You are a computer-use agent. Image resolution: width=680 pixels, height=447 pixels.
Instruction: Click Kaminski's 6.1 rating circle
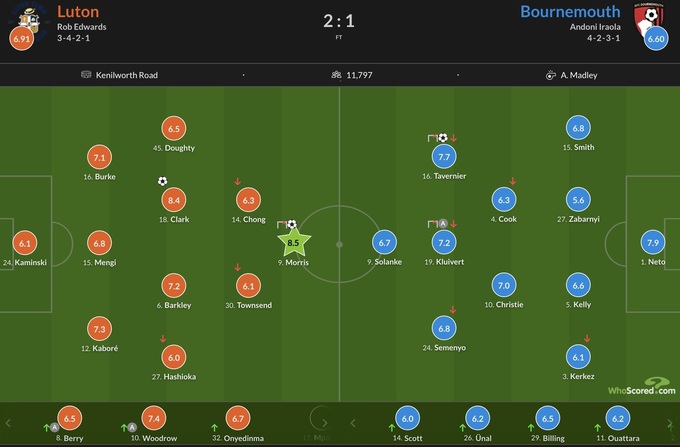coord(26,242)
